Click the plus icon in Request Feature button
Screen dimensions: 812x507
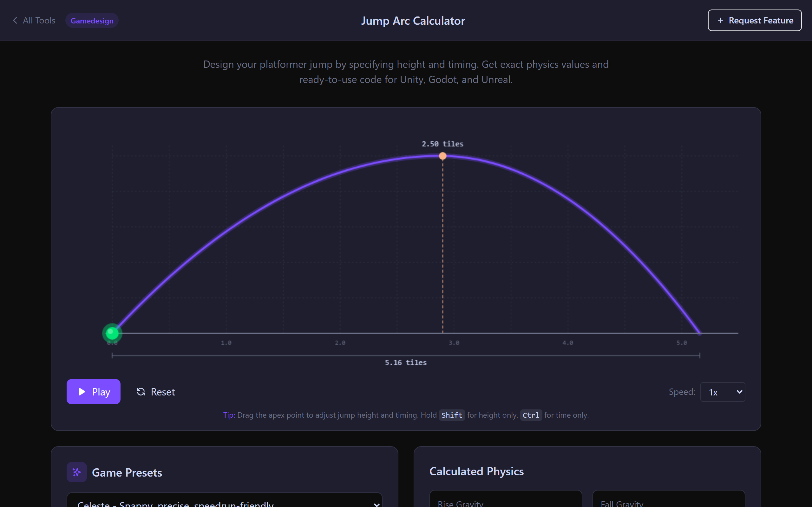720,20
